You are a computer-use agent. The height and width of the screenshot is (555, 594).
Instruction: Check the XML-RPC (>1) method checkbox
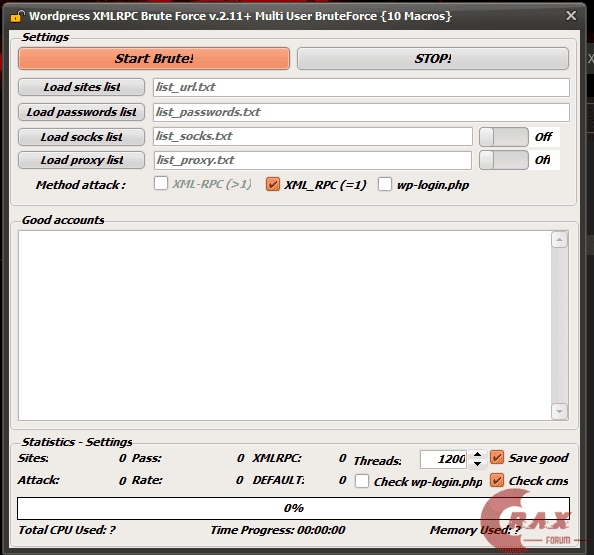161,183
